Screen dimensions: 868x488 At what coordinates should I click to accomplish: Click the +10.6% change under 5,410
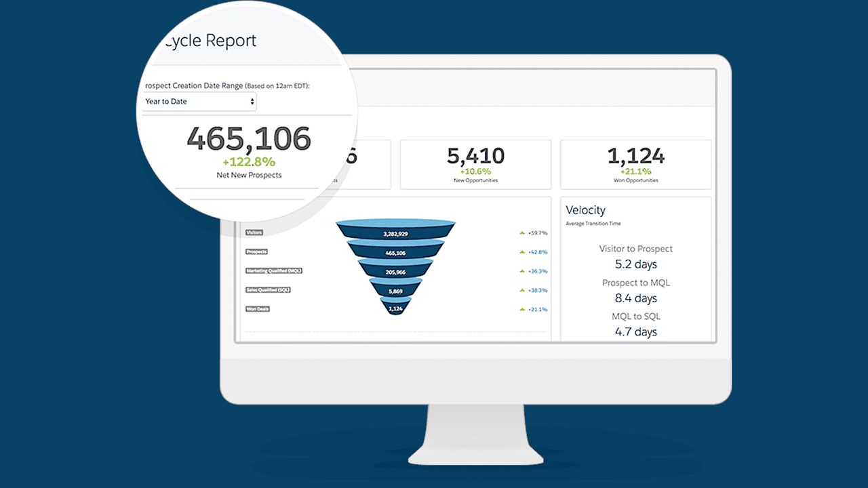click(x=476, y=172)
